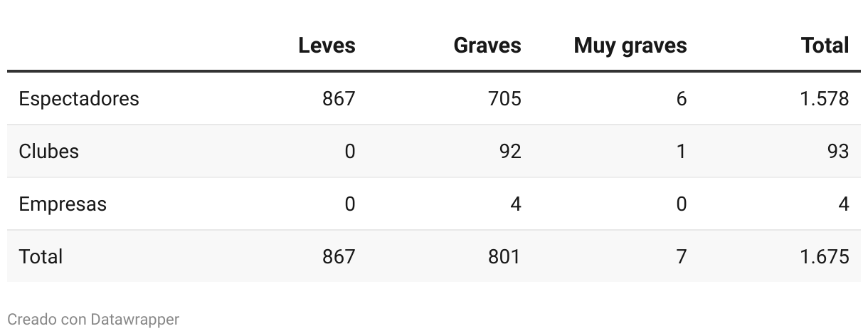Open the Creado con Datawrapper link

pyautogui.click(x=93, y=320)
